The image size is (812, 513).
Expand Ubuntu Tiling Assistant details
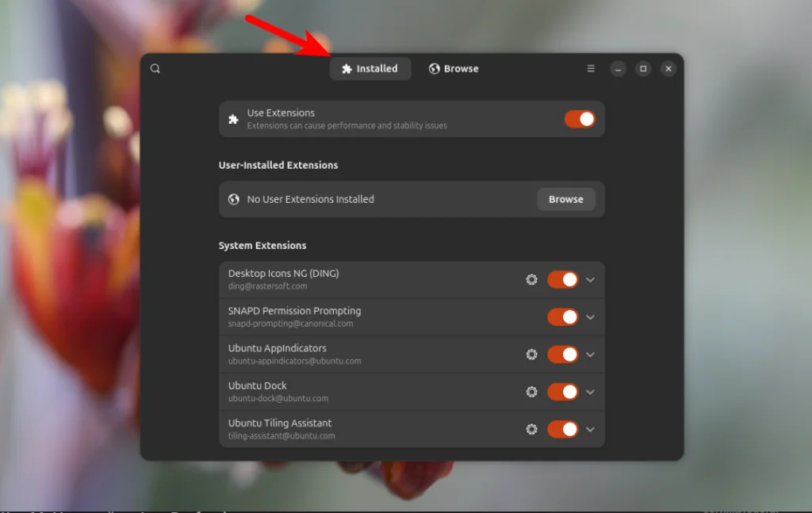(590, 429)
